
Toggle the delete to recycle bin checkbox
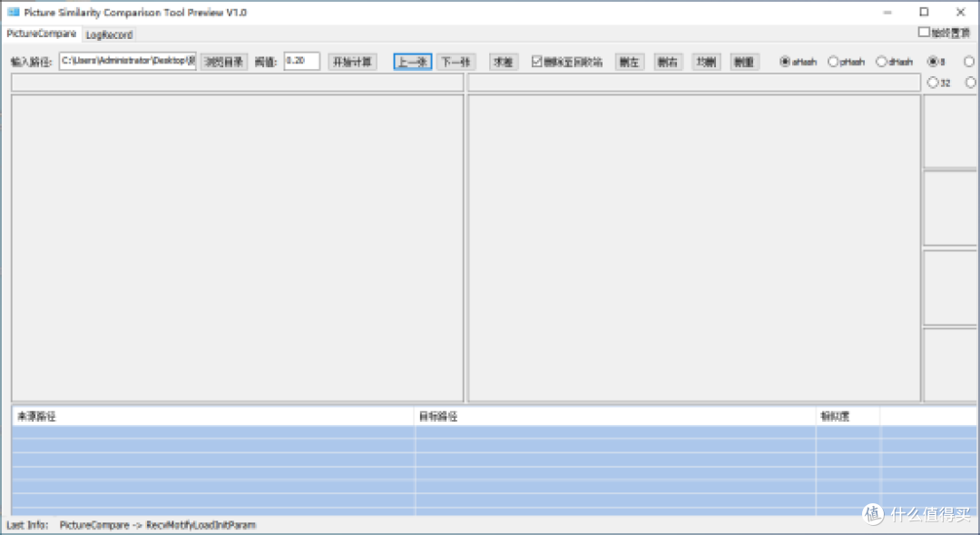pyautogui.click(x=537, y=61)
